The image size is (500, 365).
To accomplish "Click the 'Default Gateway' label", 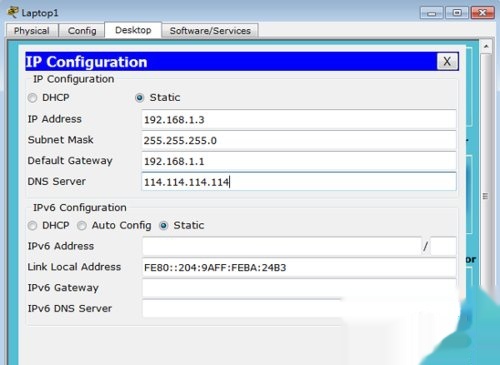I will click(70, 161).
